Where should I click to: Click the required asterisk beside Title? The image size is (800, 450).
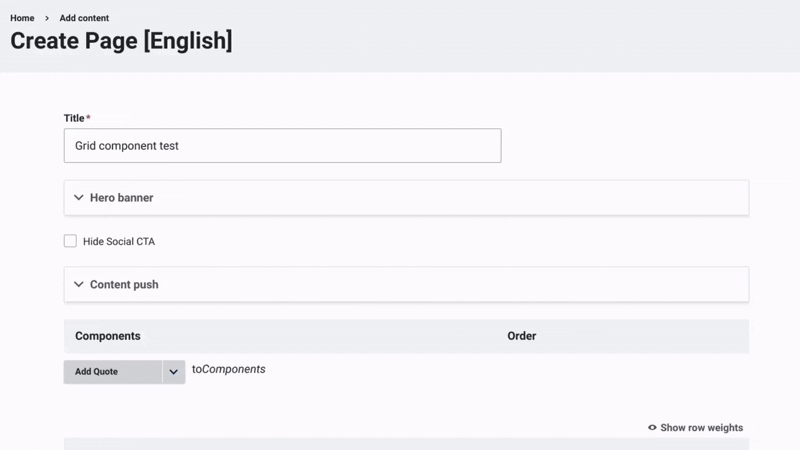pyautogui.click(x=88, y=118)
